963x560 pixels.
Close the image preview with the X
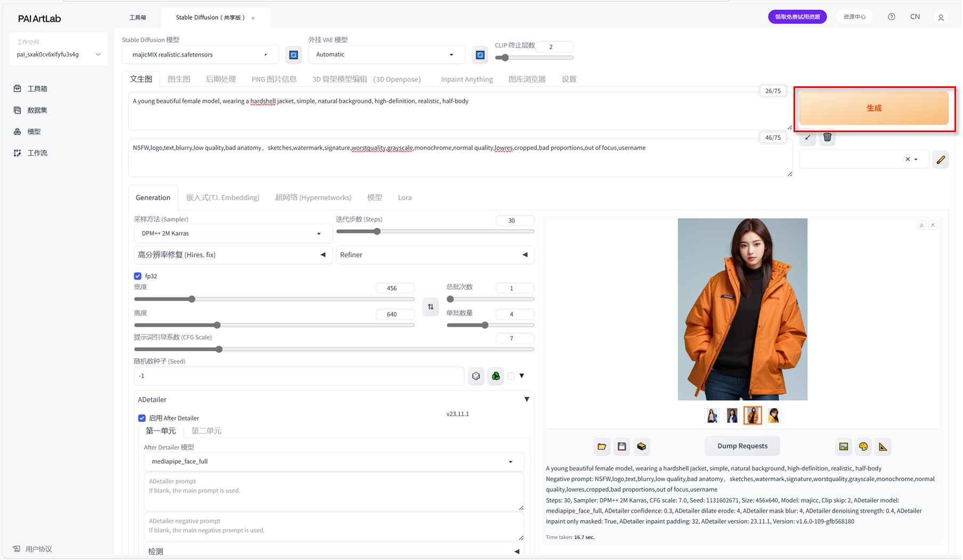point(933,225)
